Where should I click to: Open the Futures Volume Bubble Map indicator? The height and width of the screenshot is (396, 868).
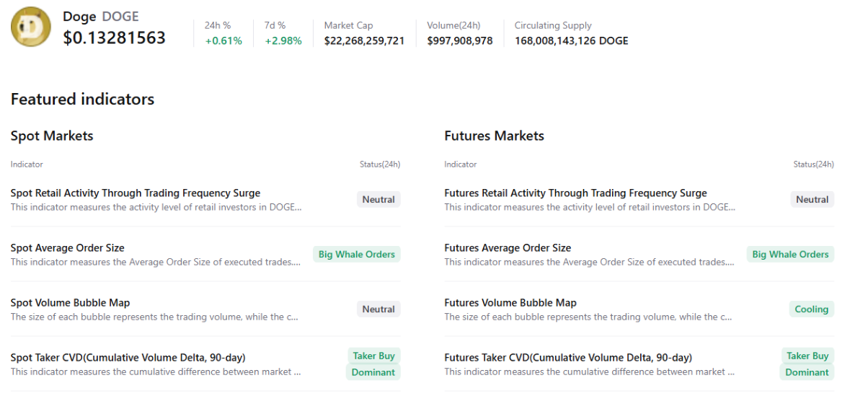click(x=510, y=303)
